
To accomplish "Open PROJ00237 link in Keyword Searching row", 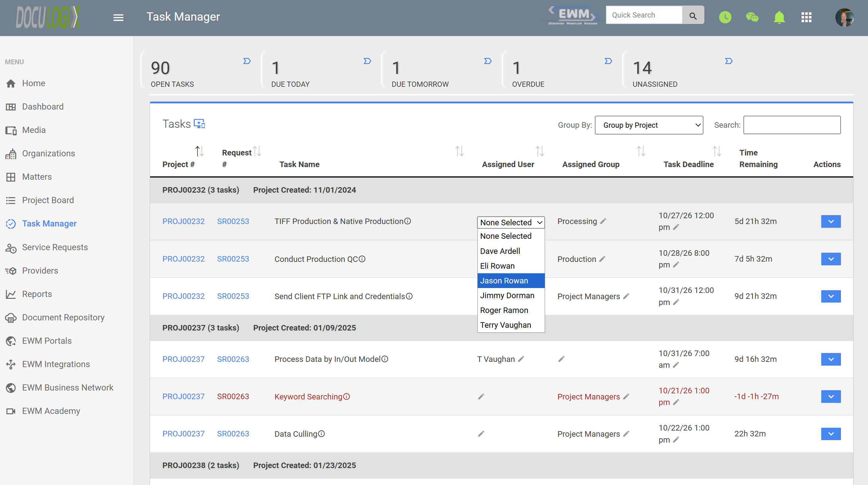I will pos(183,397).
